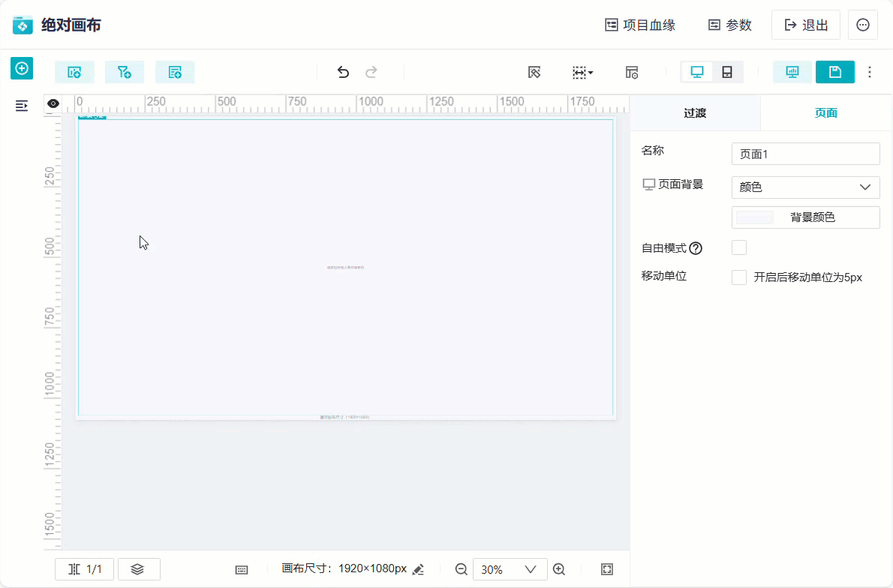
Task: Save the project with the teal save icon
Action: click(835, 72)
